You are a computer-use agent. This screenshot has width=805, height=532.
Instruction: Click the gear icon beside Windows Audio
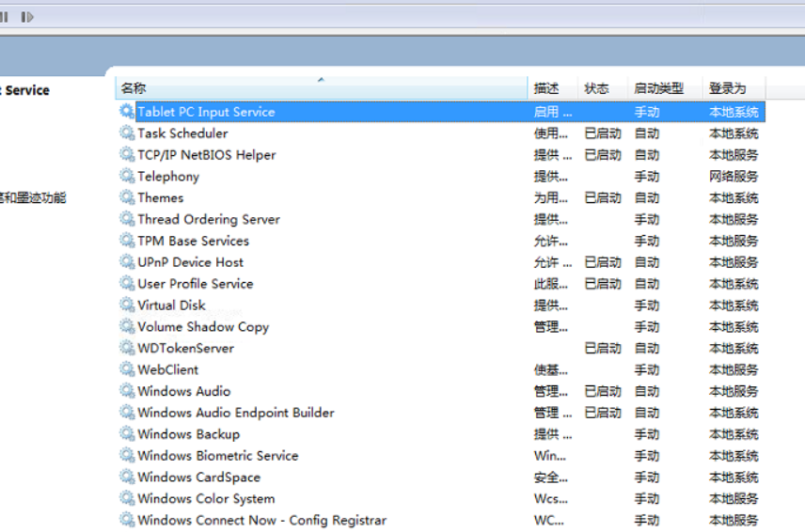pyautogui.click(x=127, y=391)
